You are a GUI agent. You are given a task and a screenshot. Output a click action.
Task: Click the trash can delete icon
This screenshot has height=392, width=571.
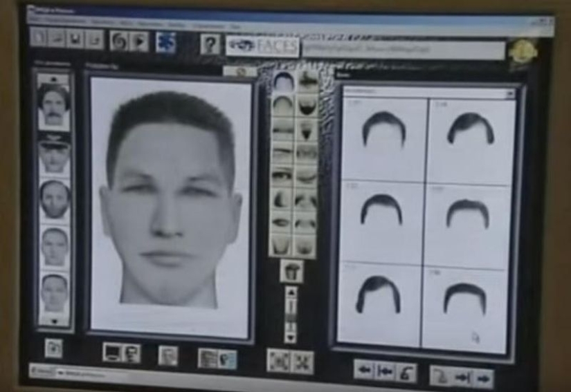tap(291, 270)
